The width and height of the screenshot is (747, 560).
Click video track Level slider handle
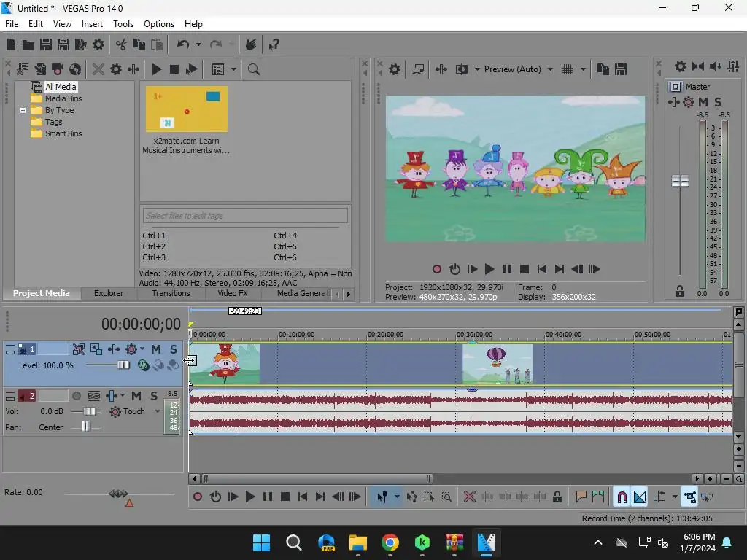123,365
